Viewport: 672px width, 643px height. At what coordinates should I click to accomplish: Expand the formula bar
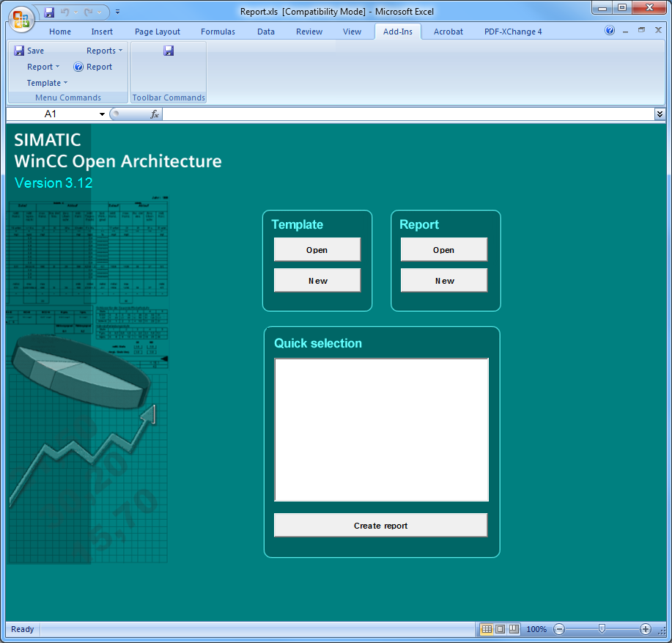(x=660, y=114)
